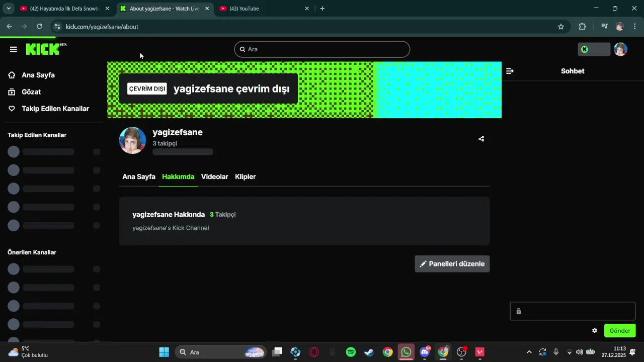Collapse the Sohbet chat panel

click(510, 71)
